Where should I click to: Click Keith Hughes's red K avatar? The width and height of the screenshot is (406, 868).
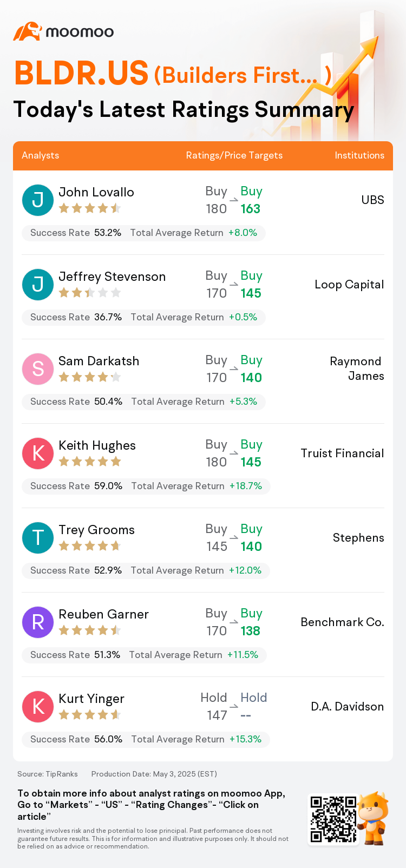(38, 453)
